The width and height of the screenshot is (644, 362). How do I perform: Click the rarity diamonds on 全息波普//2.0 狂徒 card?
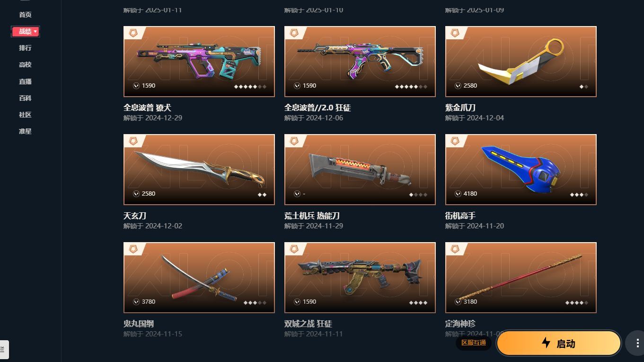coord(411,87)
